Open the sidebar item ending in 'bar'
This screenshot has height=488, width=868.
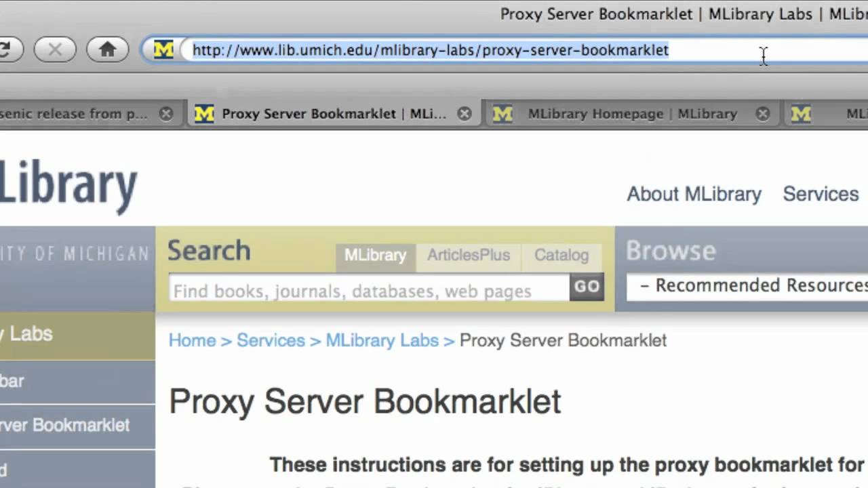(77, 382)
